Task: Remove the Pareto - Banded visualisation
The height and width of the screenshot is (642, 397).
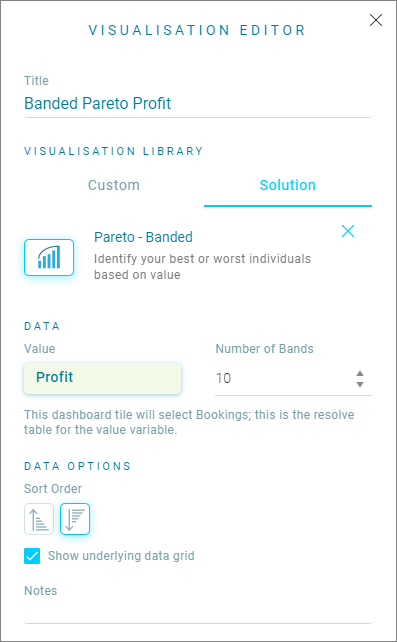Action: [348, 231]
